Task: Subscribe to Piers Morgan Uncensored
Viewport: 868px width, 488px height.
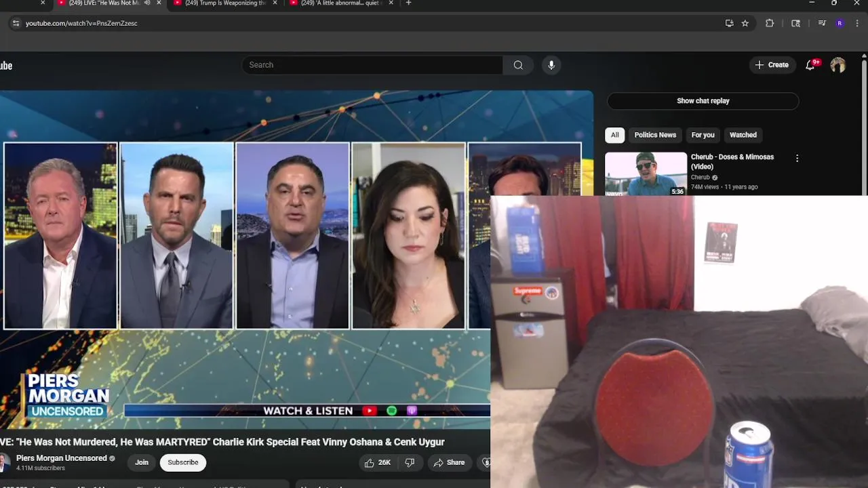Action: (183, 462)
